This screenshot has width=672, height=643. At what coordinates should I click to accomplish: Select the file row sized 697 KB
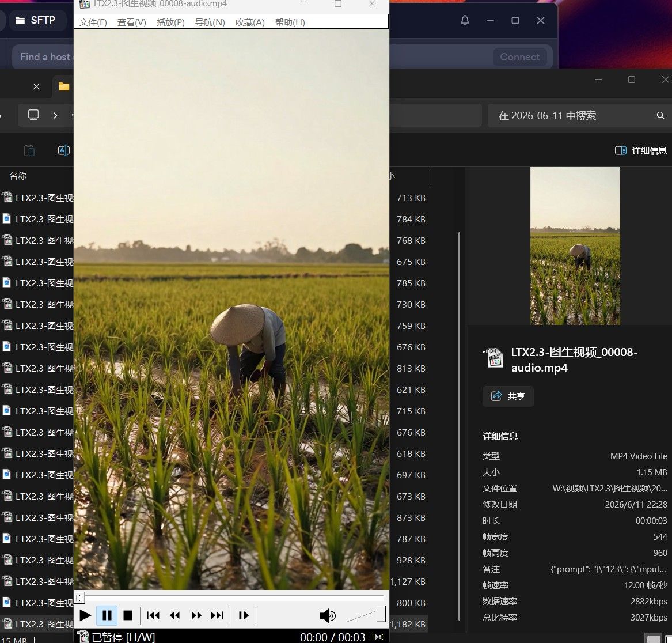tap(214, 475)
